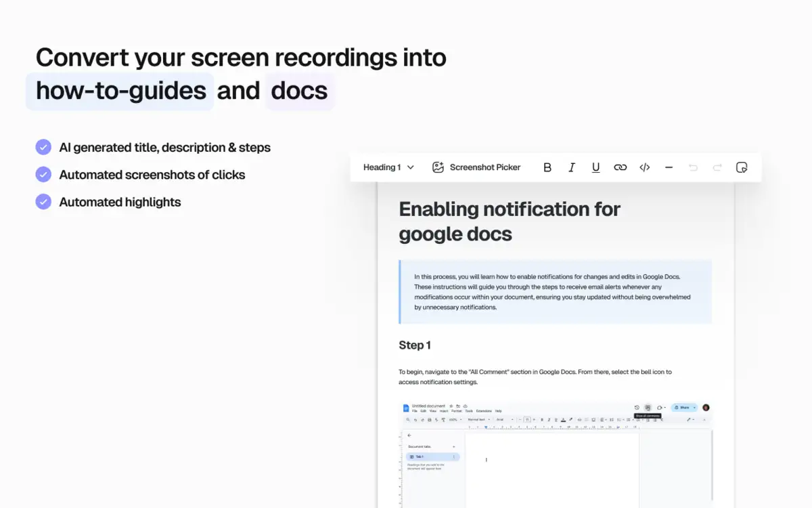The width and height of the screenshot is (812, 508).
Task: Click the highlighted "how-to-guides" text
Action: tap(120, 91)
